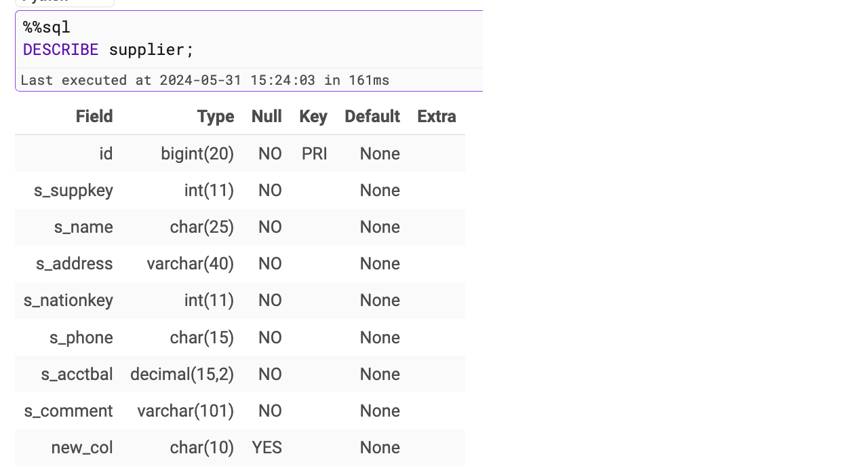868x475 pixels.
Task: Select the s_suppkey field cell
Action: click(73, 191)
